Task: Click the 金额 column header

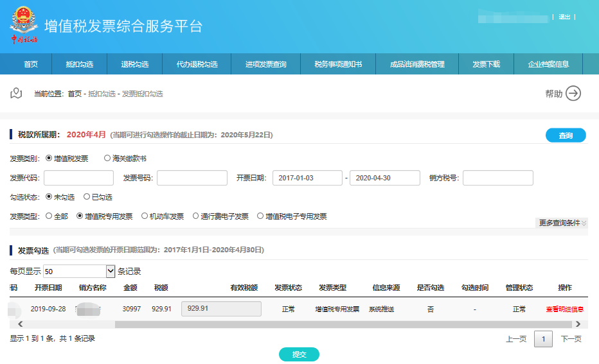Action: click(x=130, y=288)
